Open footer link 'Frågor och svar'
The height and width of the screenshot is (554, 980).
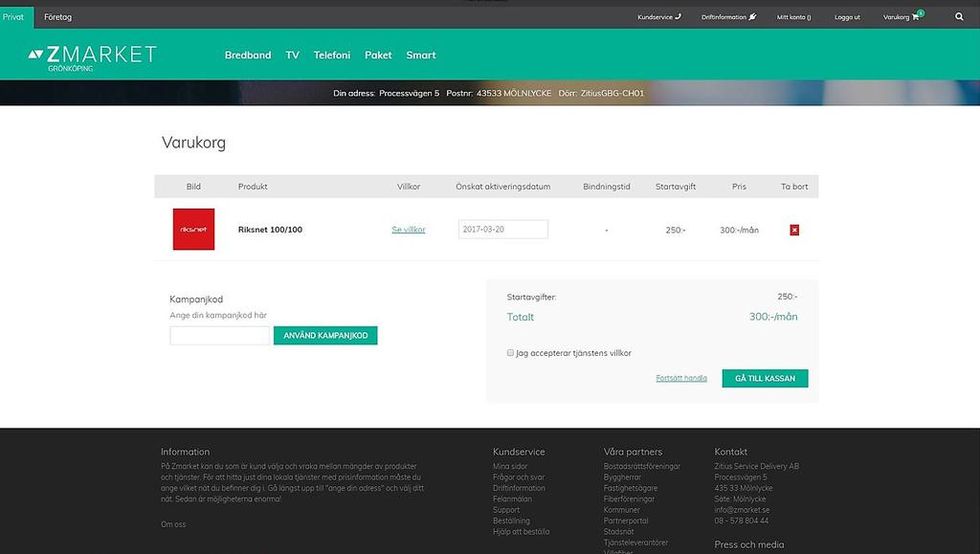click(519, 477)
